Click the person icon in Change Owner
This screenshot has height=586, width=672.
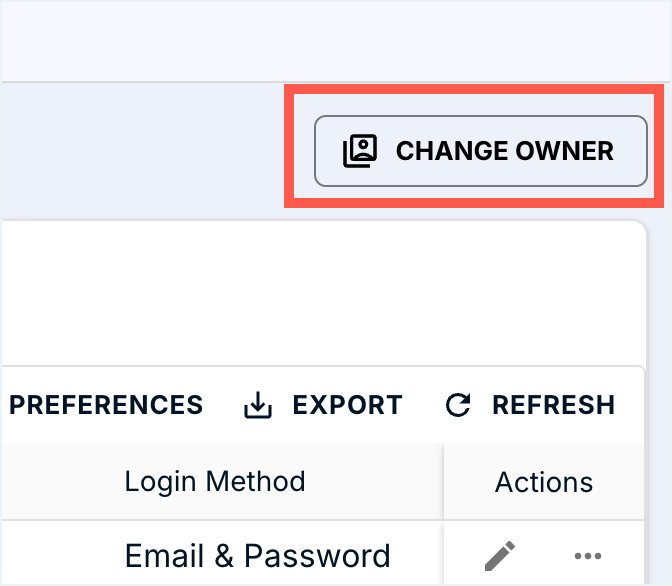(360, 151)
